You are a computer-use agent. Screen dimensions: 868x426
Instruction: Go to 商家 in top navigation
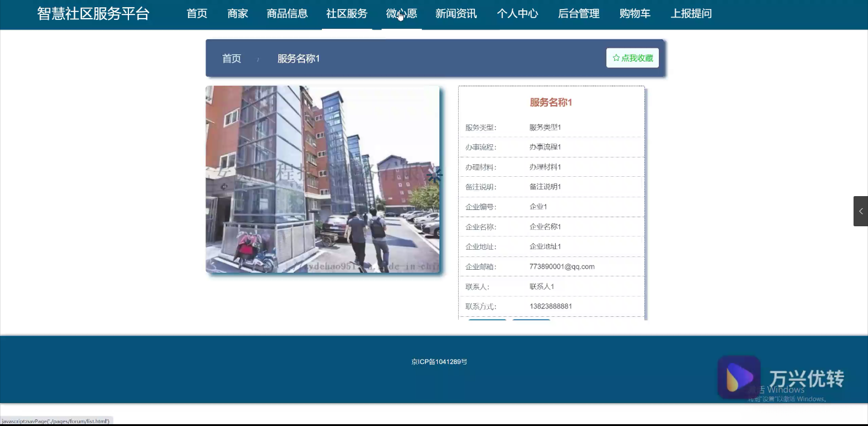237,13
